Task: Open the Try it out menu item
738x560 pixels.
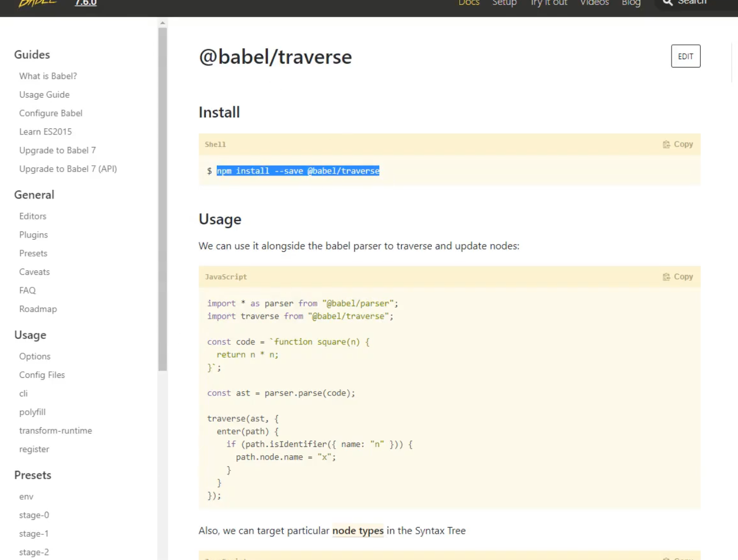Action: [549, 3]
